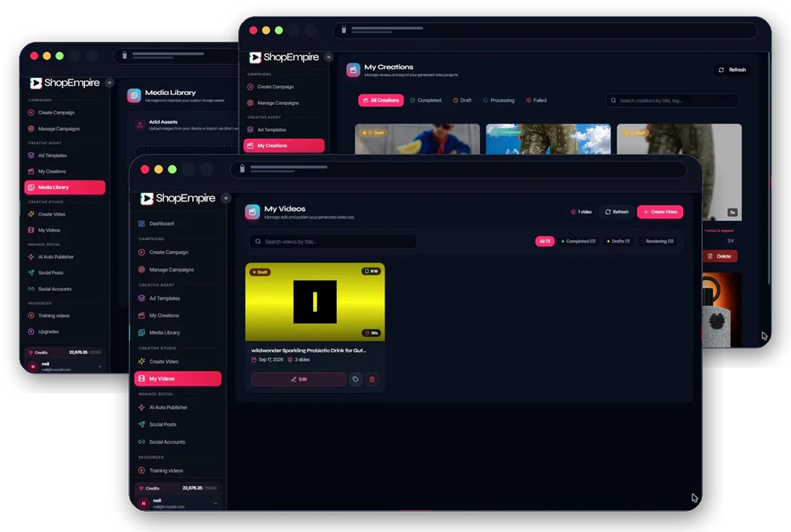Open My Creations in front window sidebar
The width and height of the screenshot is (791, 532).
coord(164,315)
